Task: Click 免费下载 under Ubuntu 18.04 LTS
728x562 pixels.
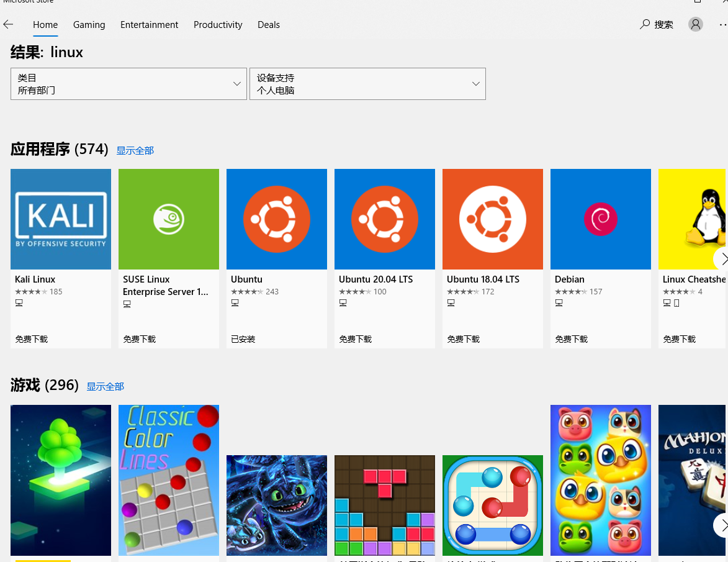Action: (464, 339)
